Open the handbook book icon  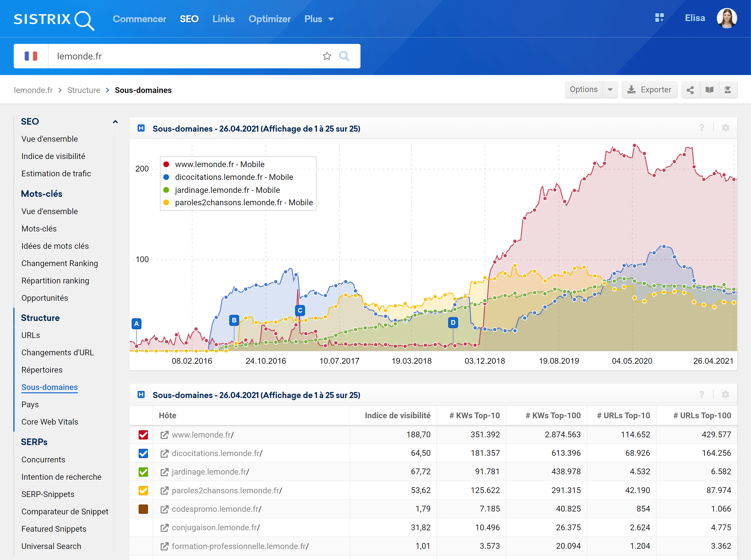(x=709, y=90)
